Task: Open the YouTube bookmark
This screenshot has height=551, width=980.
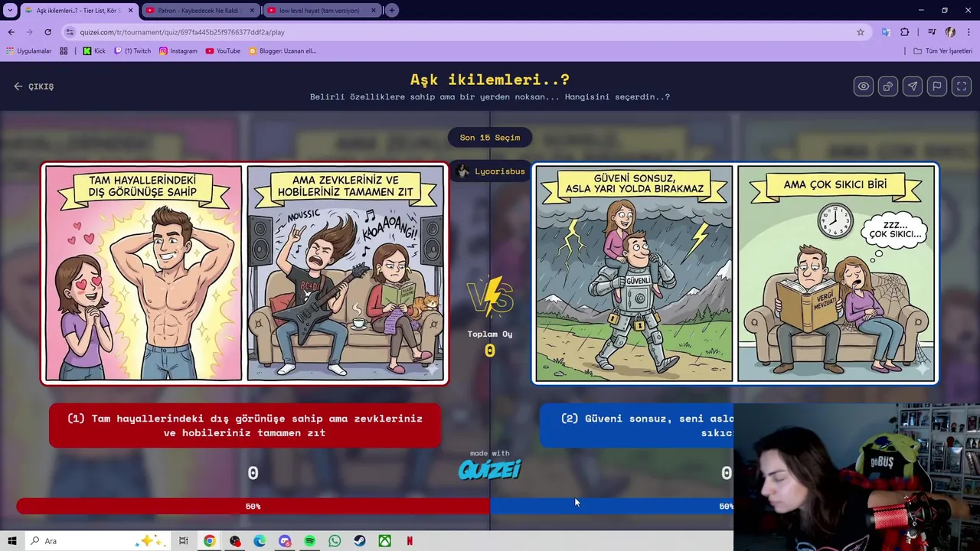Action: [223, 51]
